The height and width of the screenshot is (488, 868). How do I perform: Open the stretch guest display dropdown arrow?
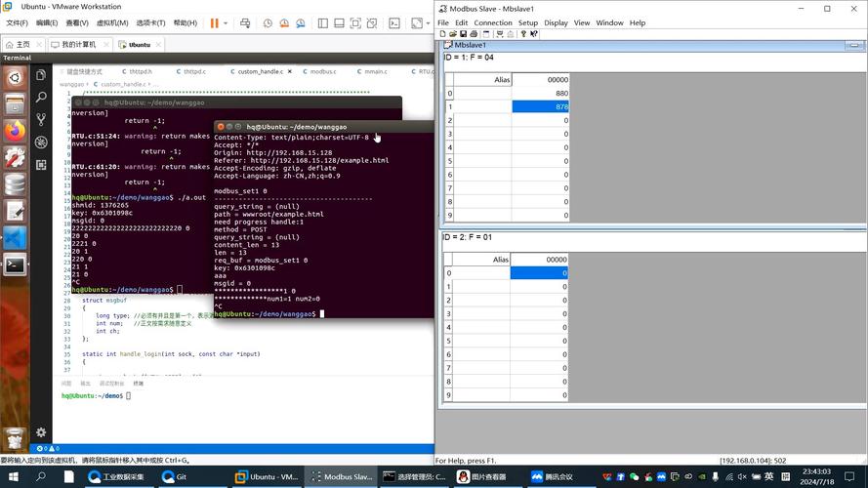428,23
